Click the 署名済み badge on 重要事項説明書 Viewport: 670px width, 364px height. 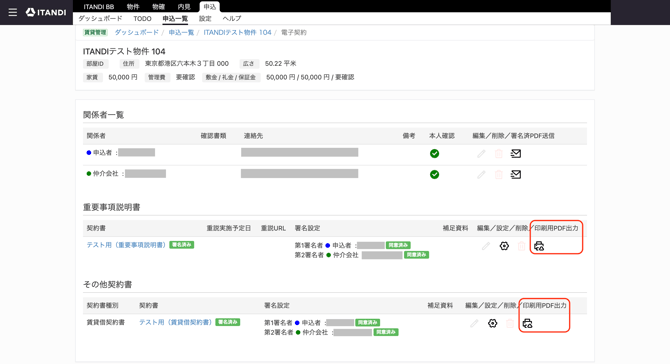coord(182,245)
